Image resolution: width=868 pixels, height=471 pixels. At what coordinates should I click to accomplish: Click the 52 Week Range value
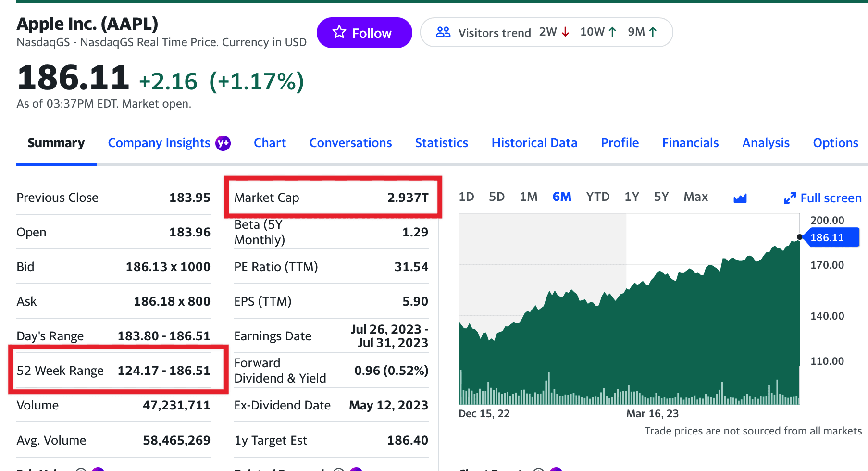[164, 371]
